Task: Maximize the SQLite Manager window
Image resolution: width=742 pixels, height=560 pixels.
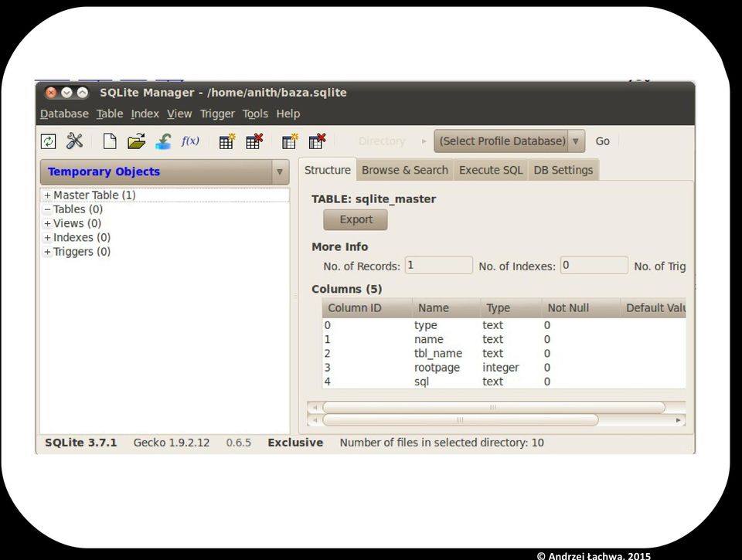Action: pos(83,92)
